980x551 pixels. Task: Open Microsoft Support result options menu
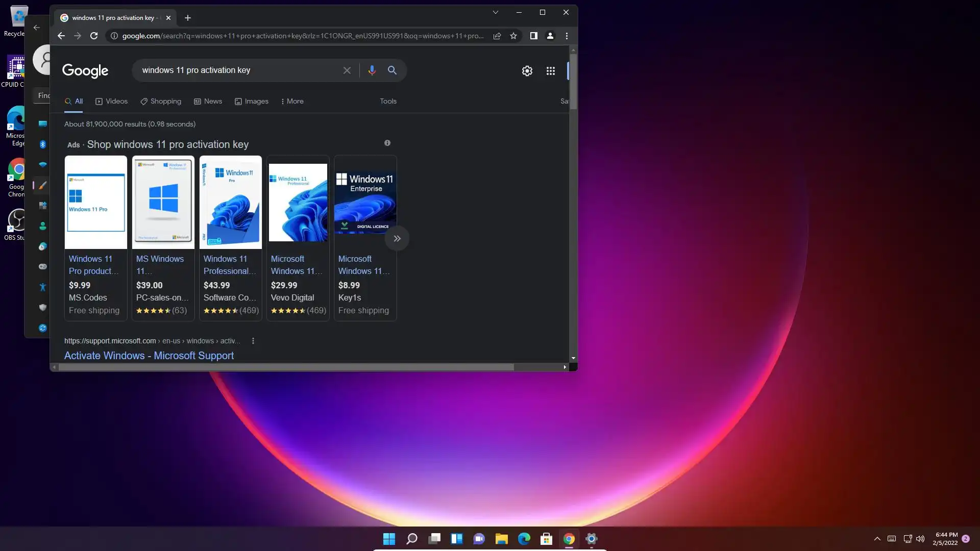(x=253, y=341)
